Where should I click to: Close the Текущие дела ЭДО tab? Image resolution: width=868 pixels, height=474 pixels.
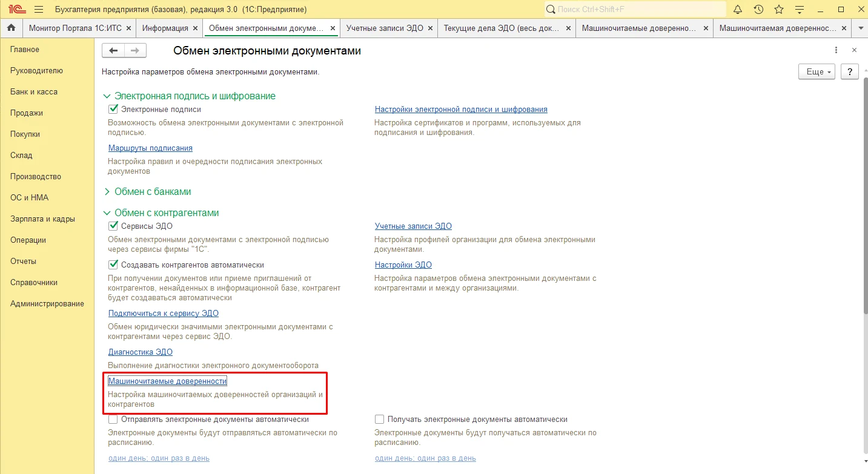568,28
